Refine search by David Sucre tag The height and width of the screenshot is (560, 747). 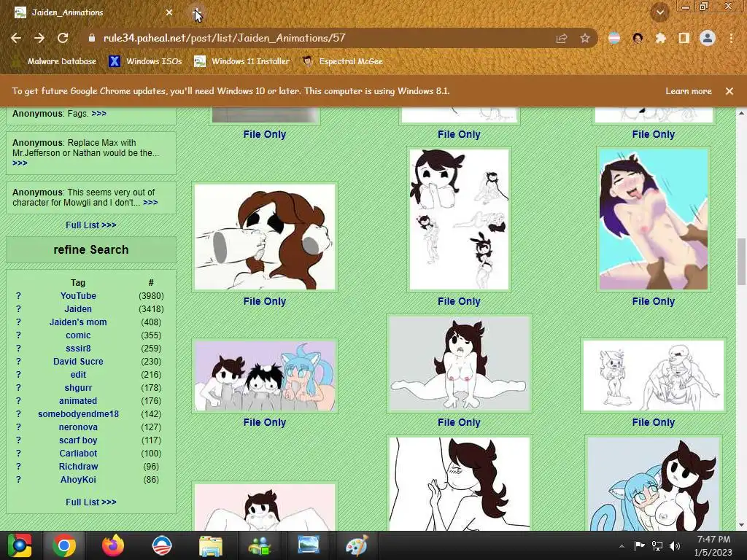(x=78, y=362)
